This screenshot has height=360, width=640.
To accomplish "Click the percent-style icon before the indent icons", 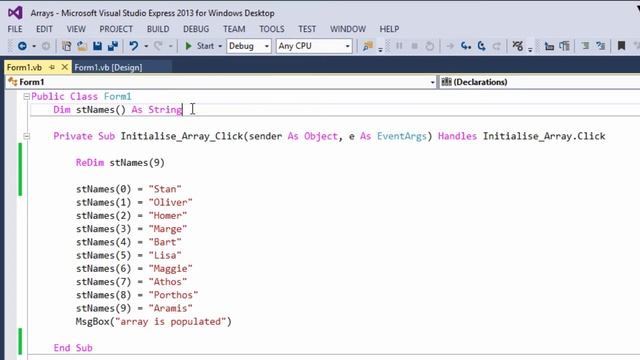I will 518,46.
